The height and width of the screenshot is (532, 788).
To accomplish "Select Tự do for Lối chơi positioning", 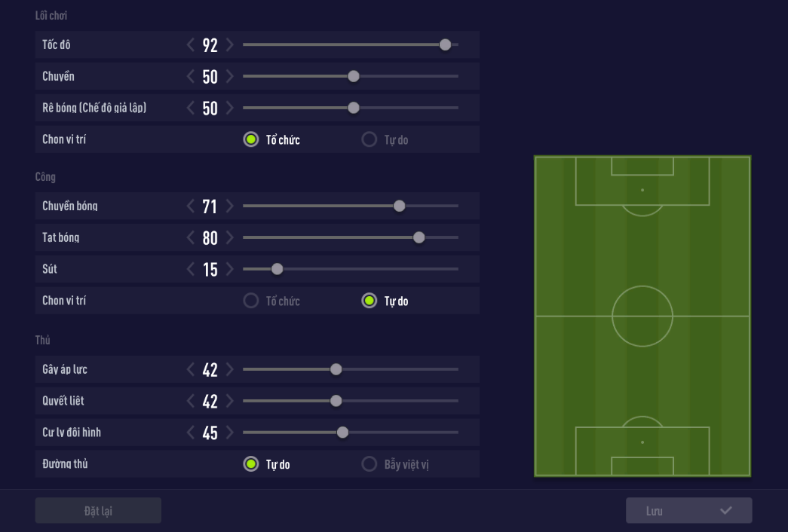I will [369, 139].
